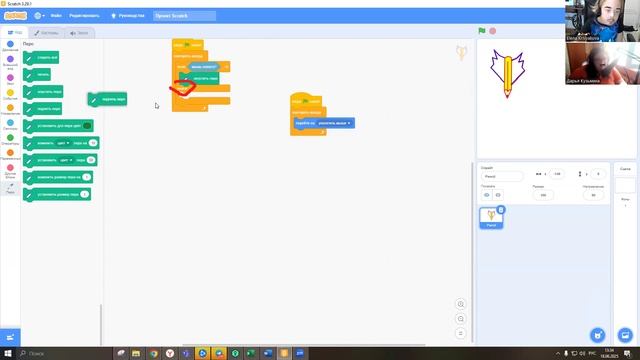This screenshot has width=640, height=360.
Task: Select the My Blocks (Другие блоки) category
Action: point(10,171)
